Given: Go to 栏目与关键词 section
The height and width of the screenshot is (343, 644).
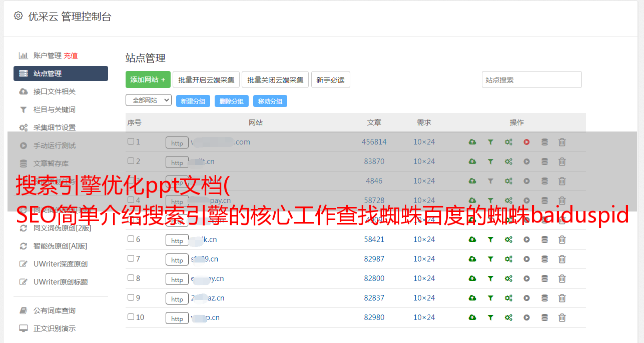Looking at the screenshot, I should 55,109.
